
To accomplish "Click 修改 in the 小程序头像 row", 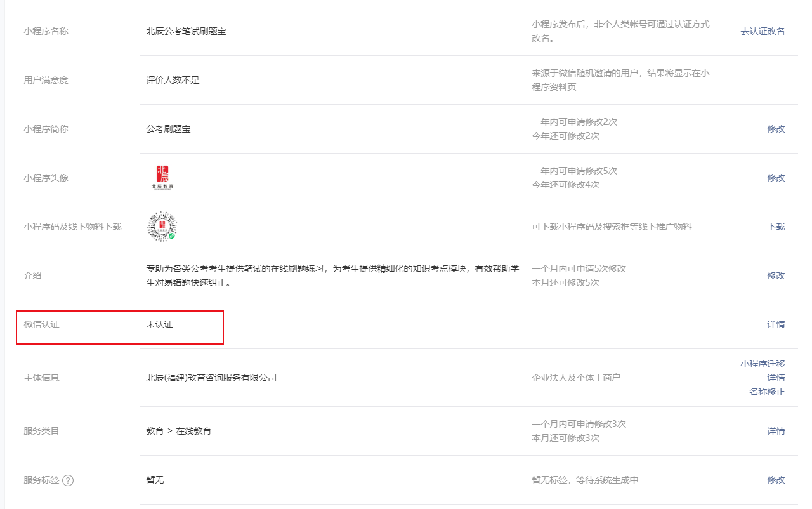I will pyautogui.click(x=776, y=178).
